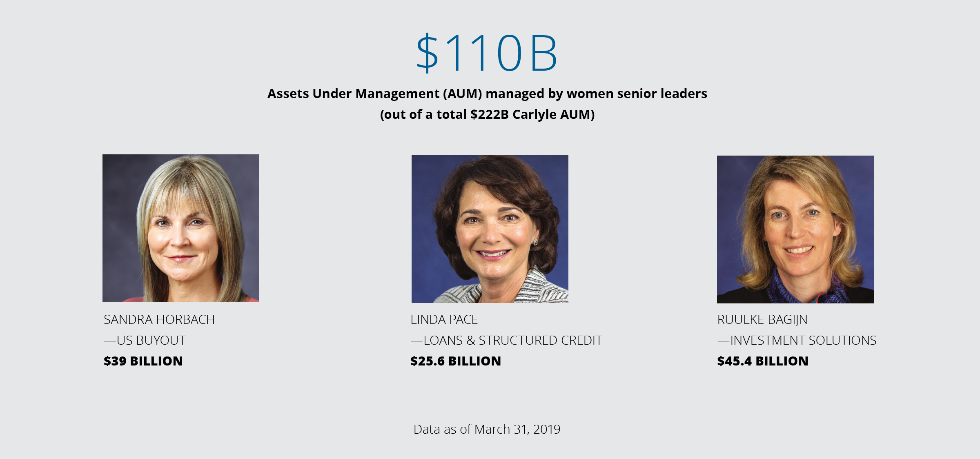980x459 pixels.
Task: Click the name SANDRA HORBACH
Action: 159,319
